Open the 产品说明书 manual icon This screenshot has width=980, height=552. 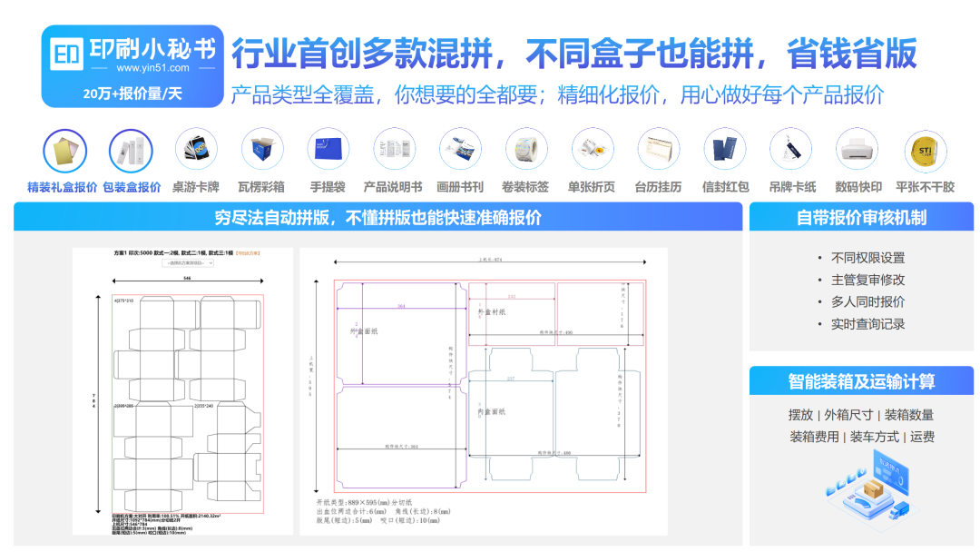tap(395, 151)
